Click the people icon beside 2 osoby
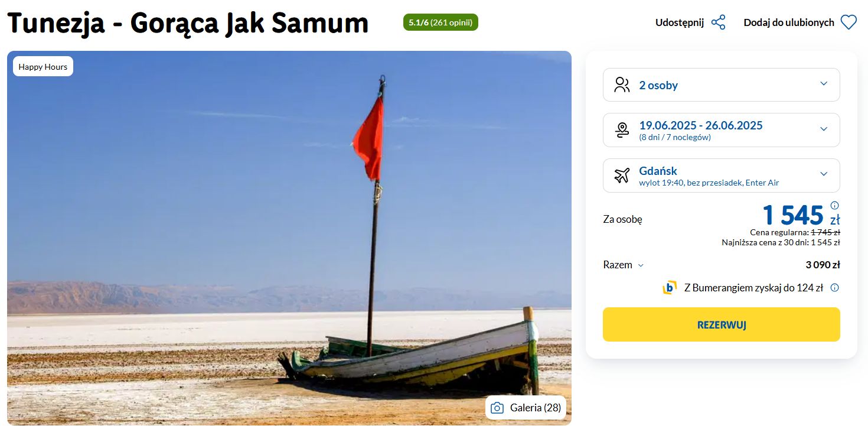This screenshot has height=432, width=868. tap(622, 85)
